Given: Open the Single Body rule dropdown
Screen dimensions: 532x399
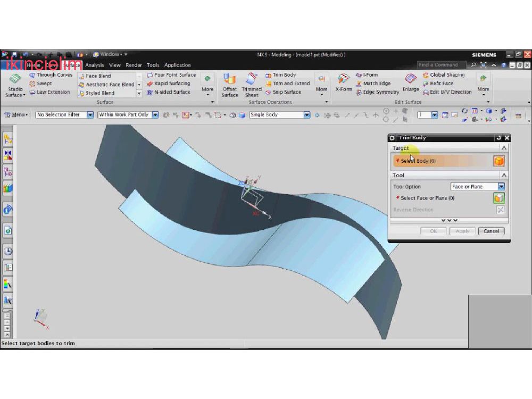Looking at the screenshot, I should (x=307, y=115).
